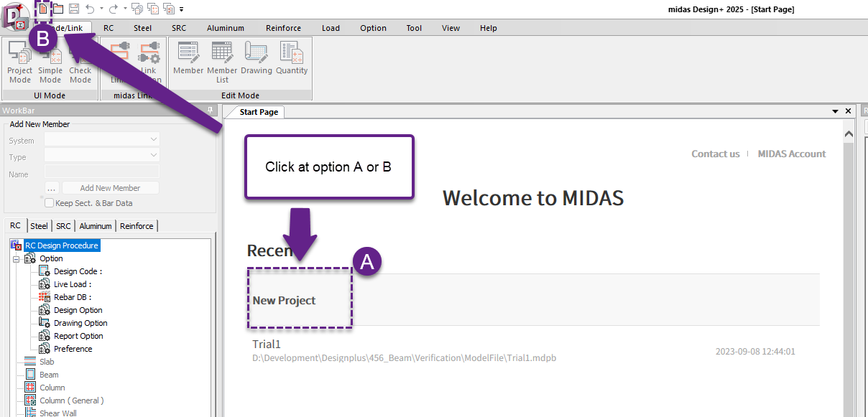The image size is (868, 417).
Task: Close the Start Page tab with X
Action: (848, 111)
